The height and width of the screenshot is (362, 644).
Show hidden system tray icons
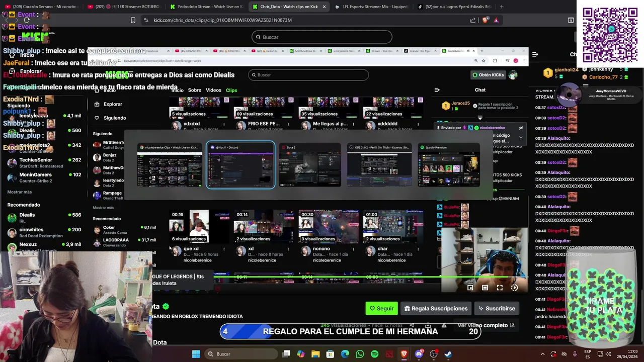pos(542,354)
